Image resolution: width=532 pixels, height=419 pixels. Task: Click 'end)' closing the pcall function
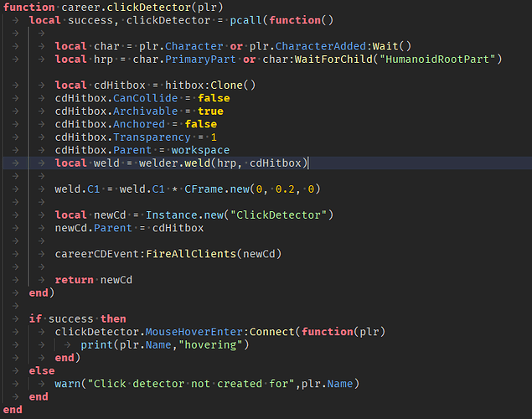(x=42, y=292)
